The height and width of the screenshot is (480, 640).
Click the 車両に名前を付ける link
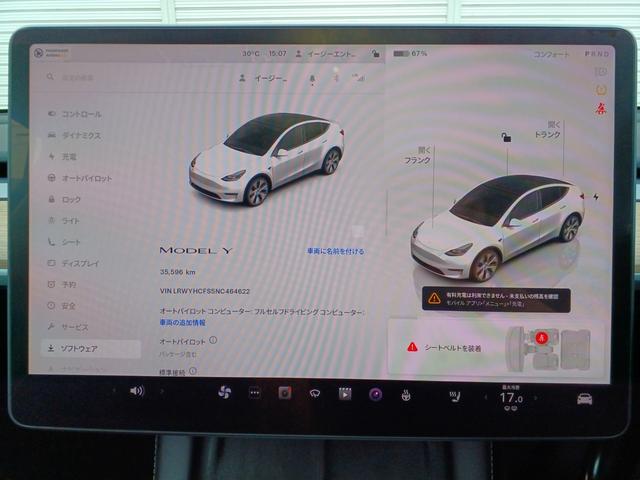(x=335, y=251)
